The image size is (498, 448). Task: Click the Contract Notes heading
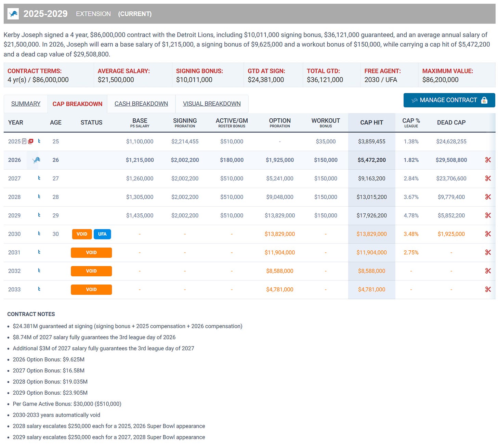(x=31, y=314)
